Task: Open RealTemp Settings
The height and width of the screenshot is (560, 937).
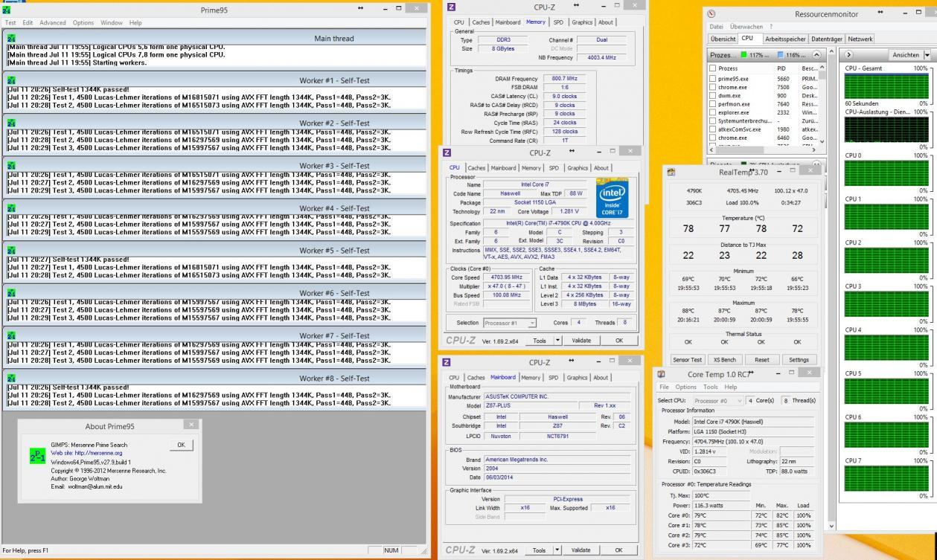Action: [x=799, y=360]
